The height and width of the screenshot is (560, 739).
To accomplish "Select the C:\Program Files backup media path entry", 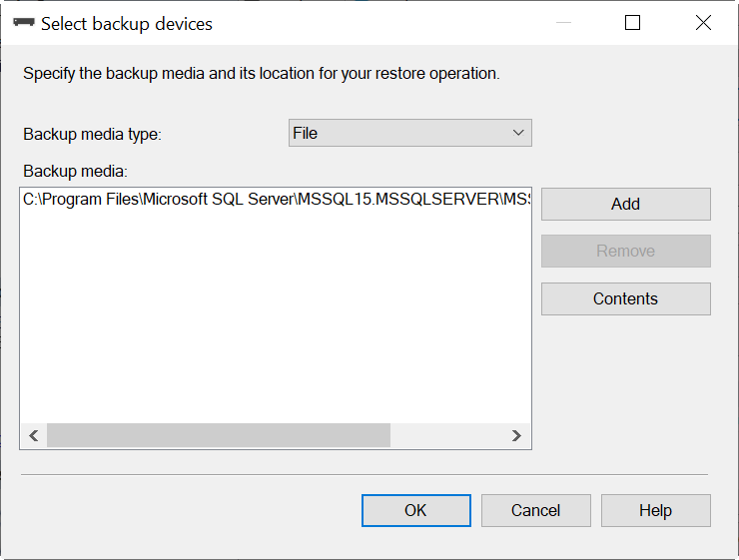I will [277, 200].
